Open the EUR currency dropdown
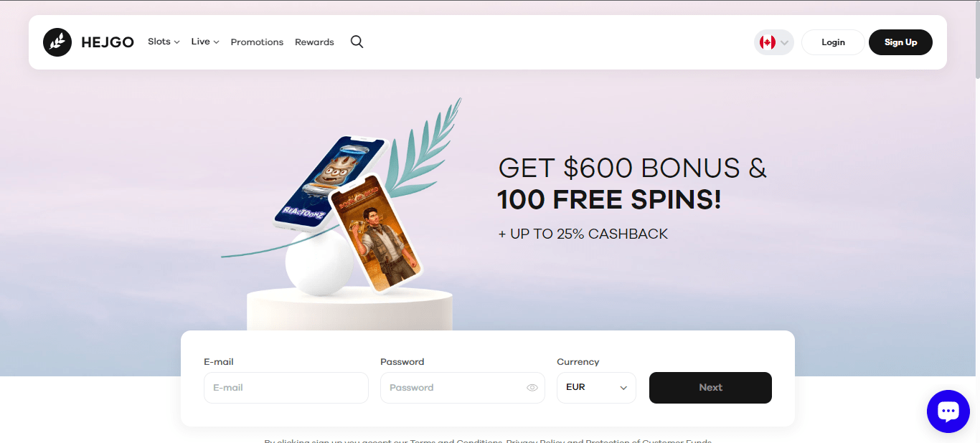The width and height of the screenshot is (980, 443). tap(596, 388)
